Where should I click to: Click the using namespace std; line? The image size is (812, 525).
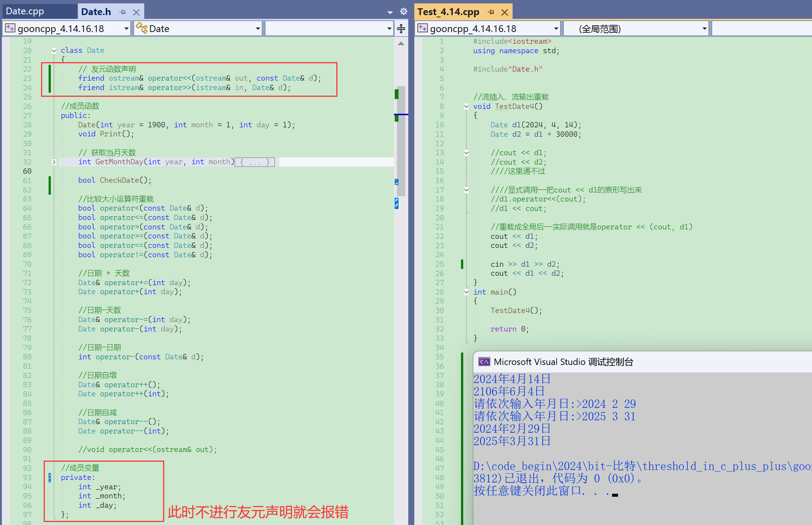516,51
